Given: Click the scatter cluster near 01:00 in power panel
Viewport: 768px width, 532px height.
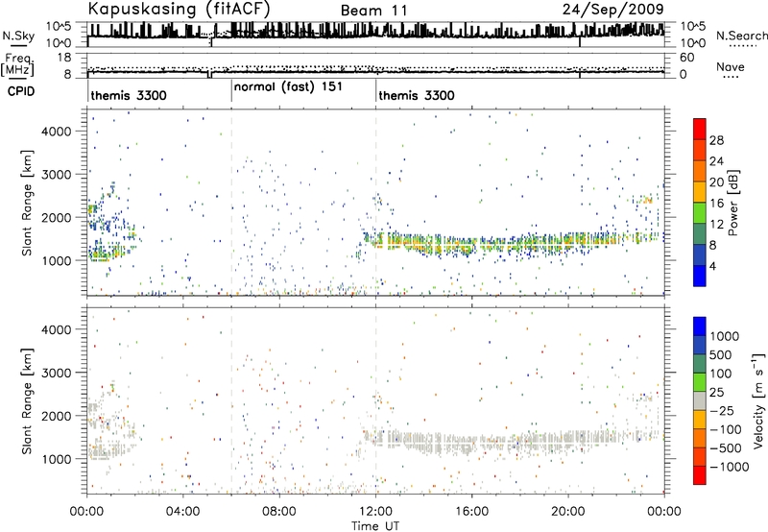Looking at the screenshot, I should tap(110, 230).
